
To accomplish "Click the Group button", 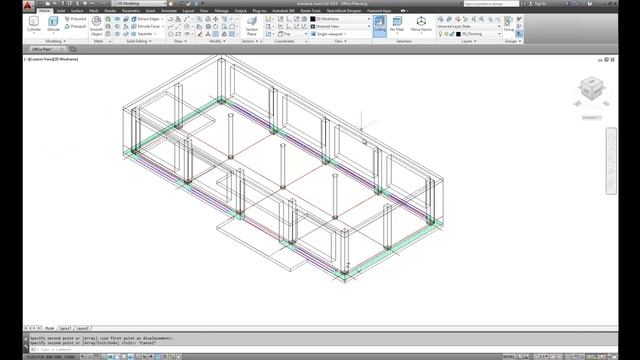I will 509,24.
